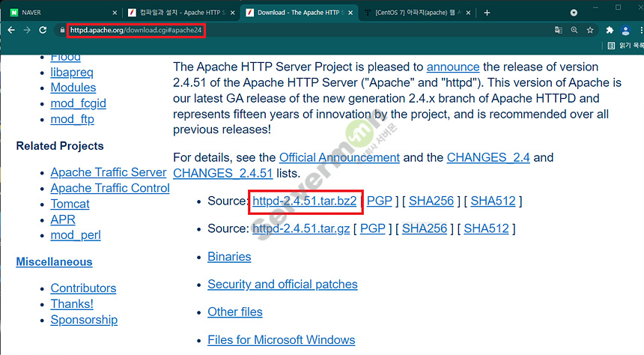
Task: Open the Thanks! link
Action: pos(72,303)
